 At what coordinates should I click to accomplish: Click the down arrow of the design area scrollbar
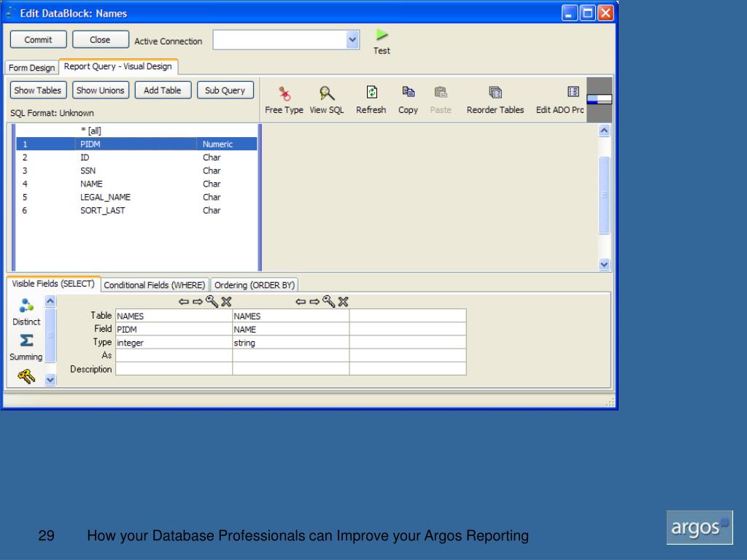tap(604, 264)
